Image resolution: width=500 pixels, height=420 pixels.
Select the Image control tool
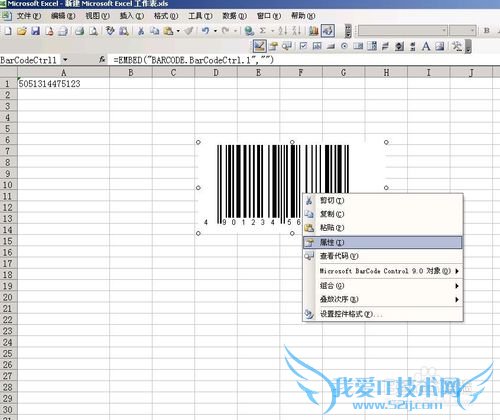pos(440,46)
